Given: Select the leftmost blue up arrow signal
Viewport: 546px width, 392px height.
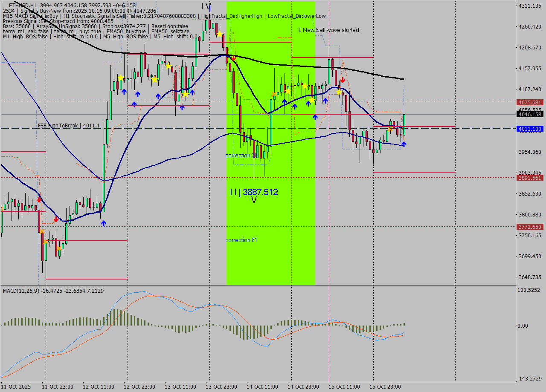Looking at the screenshot, I should [104, 223].
